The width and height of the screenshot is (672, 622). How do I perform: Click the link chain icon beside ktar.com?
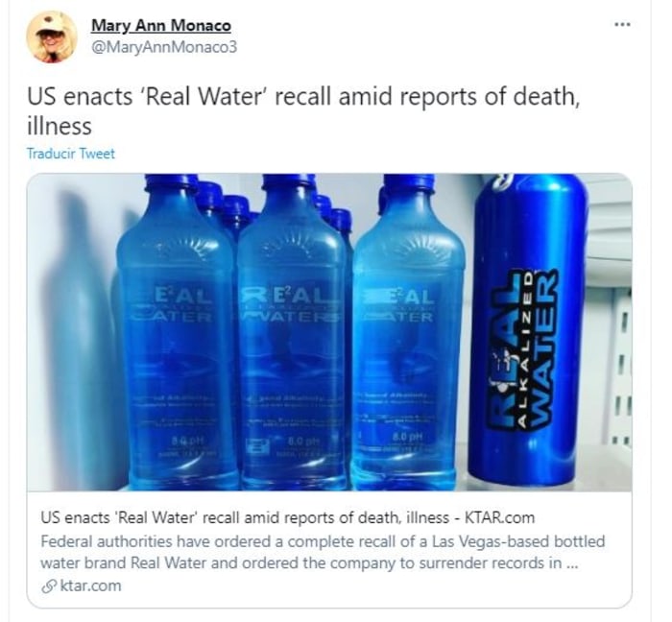[x=49, y=586]
